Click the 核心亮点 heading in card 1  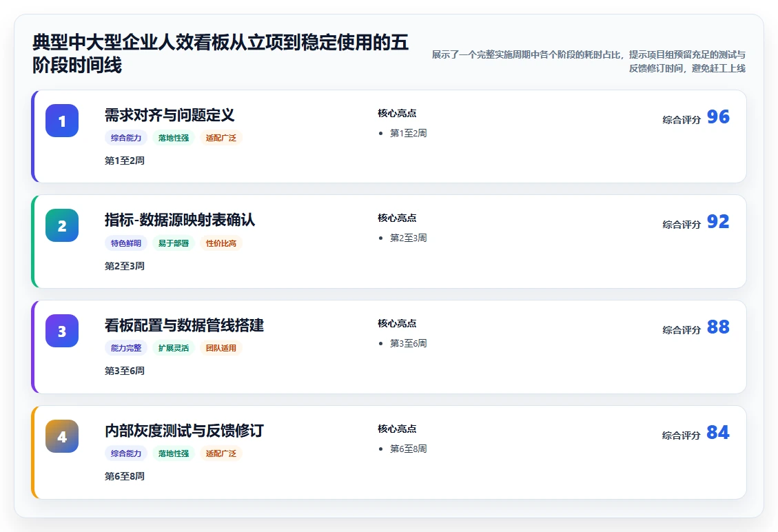(x=397, y=113)
